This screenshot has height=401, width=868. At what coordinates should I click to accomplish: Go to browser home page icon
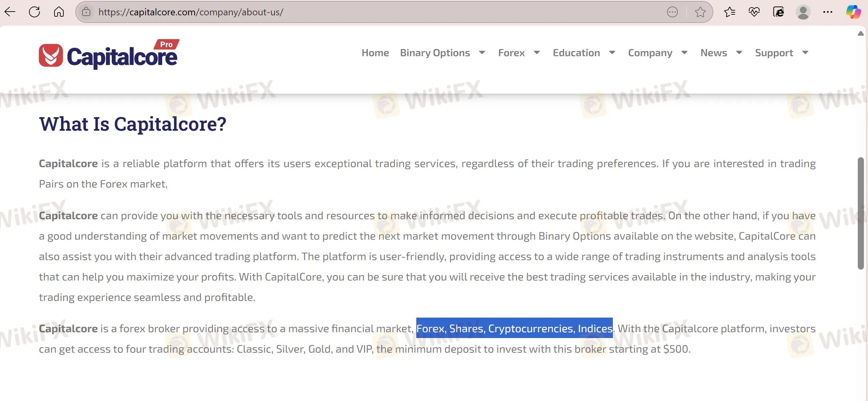[x=59, y=12]
